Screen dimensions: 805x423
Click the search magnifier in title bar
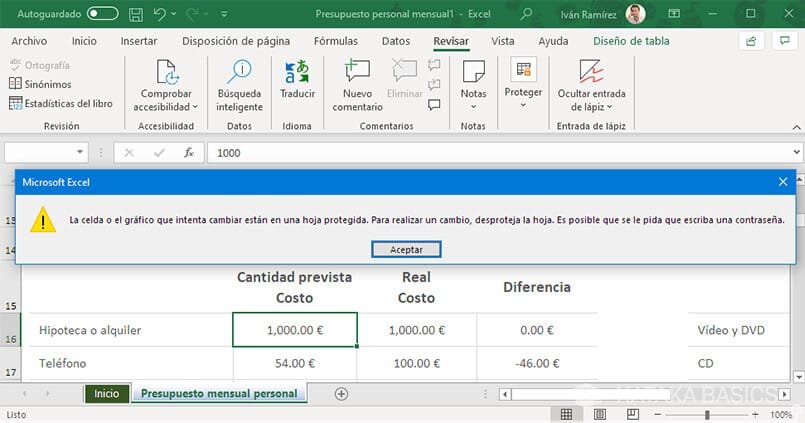click(x=526, y=14)
